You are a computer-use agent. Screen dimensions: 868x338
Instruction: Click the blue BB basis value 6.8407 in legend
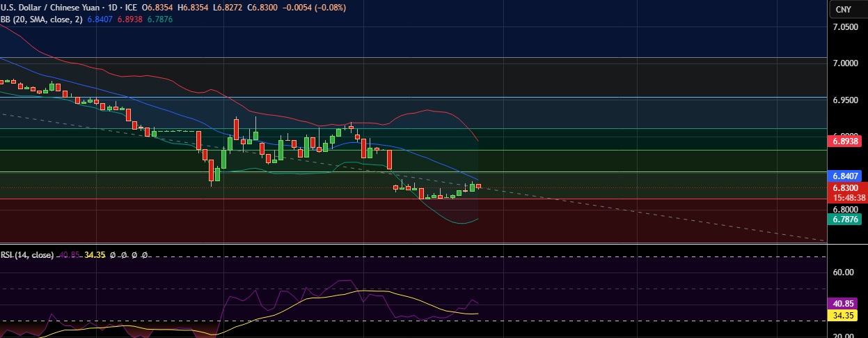(102, 20)
